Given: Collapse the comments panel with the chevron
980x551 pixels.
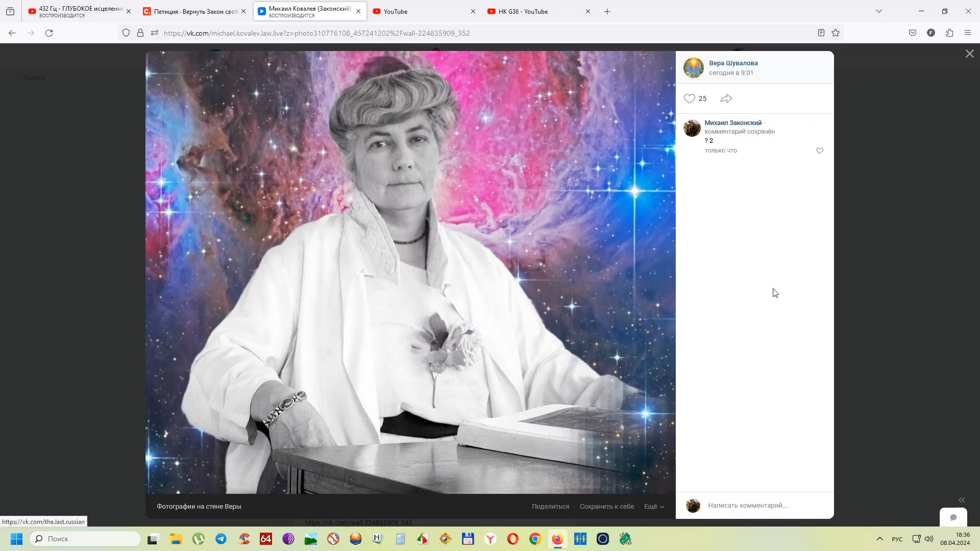Looking at the screenshot, I should [962, 500].
